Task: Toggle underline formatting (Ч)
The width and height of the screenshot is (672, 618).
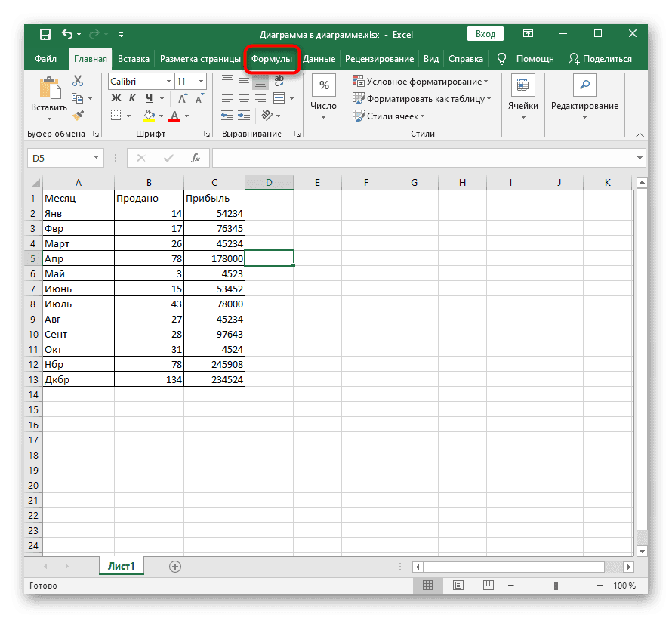Action: click(149, 98)
